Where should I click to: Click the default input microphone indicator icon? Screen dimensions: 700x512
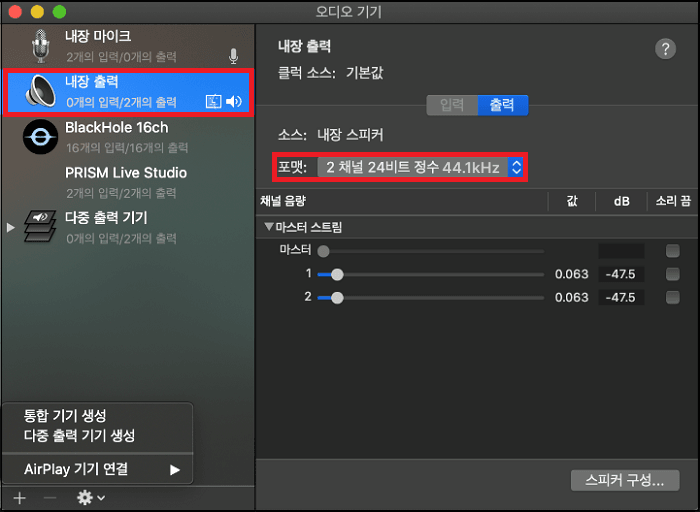coord(233,56)
